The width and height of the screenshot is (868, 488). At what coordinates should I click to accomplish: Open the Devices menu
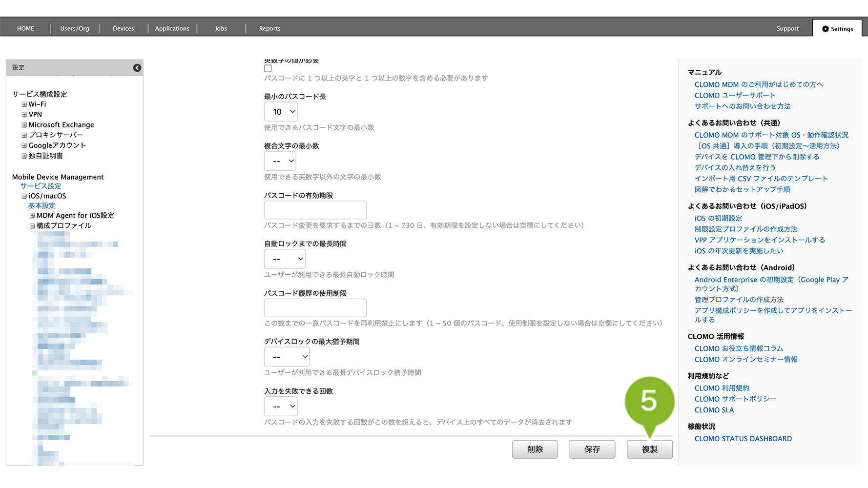coord(123,29)
